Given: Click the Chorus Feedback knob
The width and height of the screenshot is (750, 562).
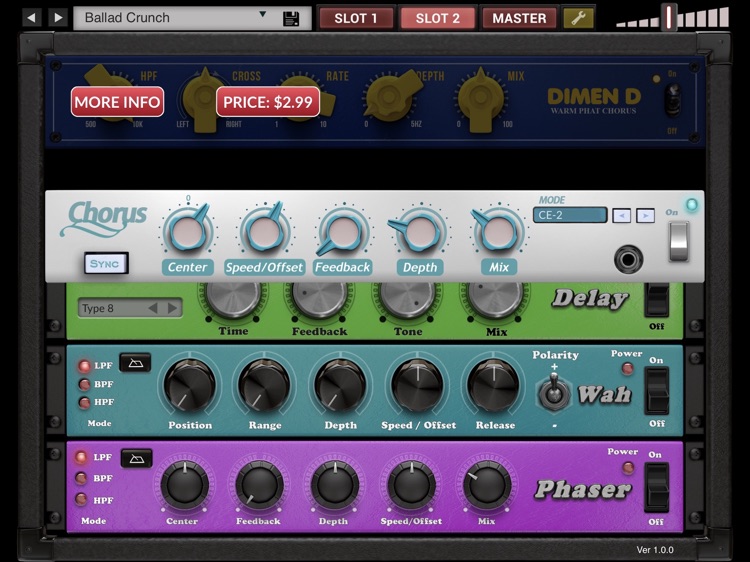Looking at the screenshot, I should pos(342,231).
